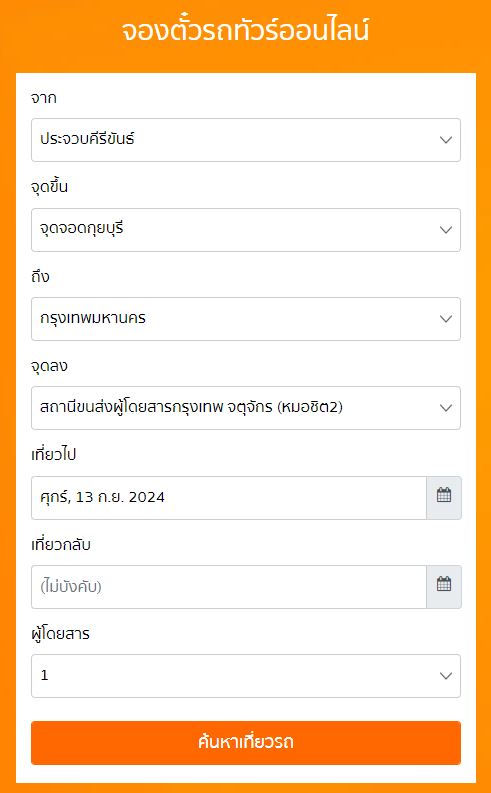Click the chevron arrow on หมอชิต2 dropdown

point(445,408)
